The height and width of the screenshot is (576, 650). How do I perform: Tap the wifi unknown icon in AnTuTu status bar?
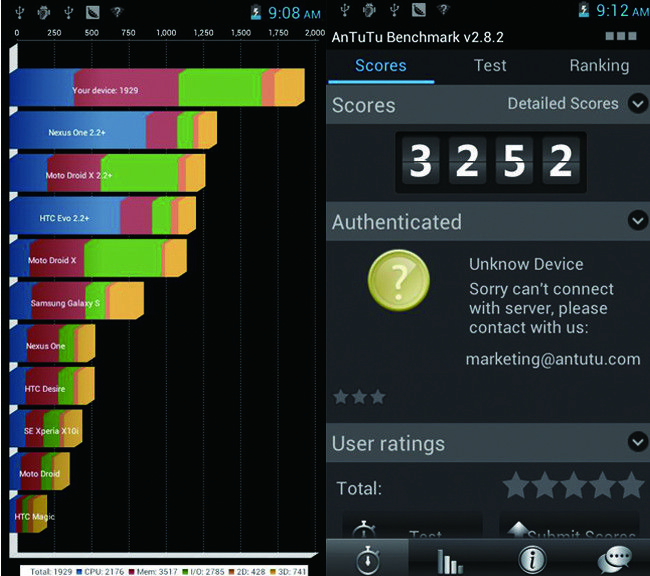click(443, 9)
